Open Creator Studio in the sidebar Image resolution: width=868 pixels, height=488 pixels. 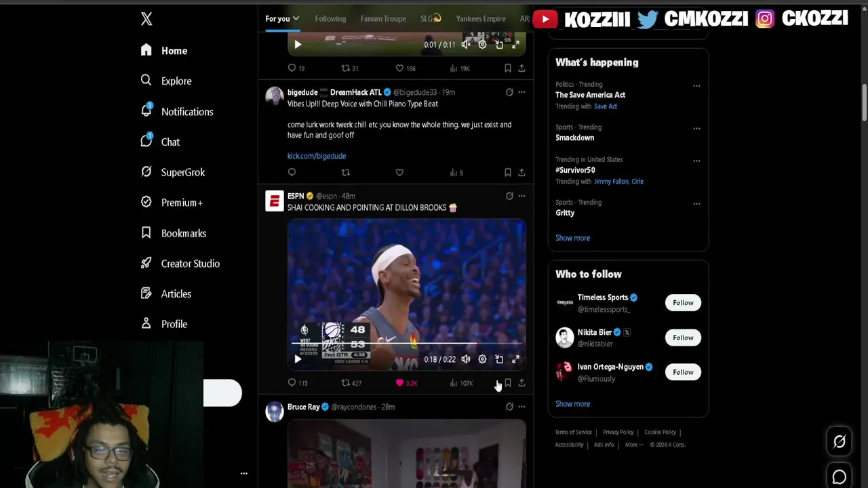pos(180,263)
